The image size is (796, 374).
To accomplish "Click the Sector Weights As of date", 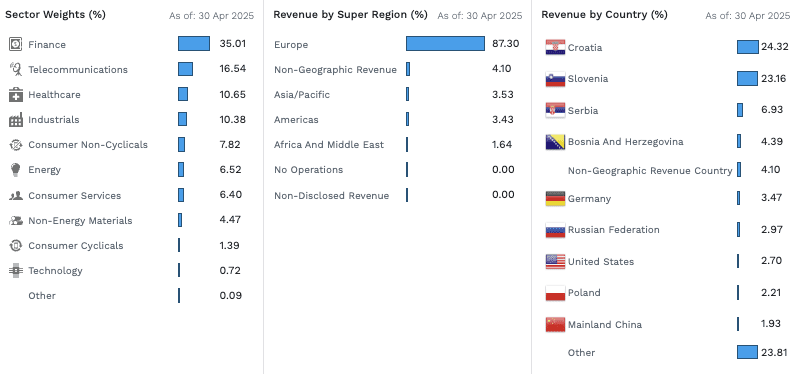I will 211,16.
